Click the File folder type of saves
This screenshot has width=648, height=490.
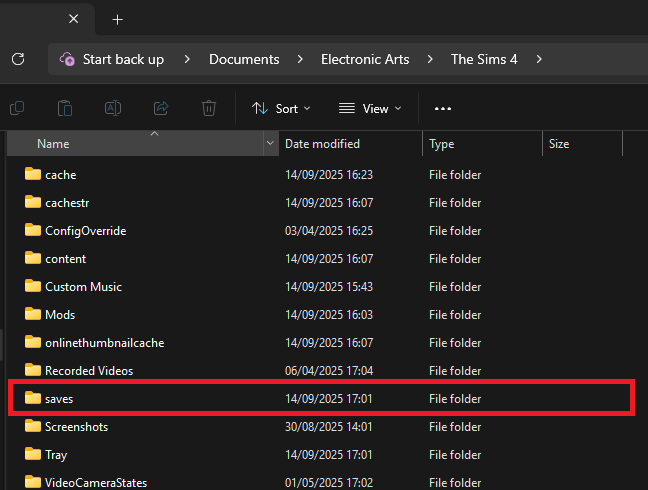point(455,399)
